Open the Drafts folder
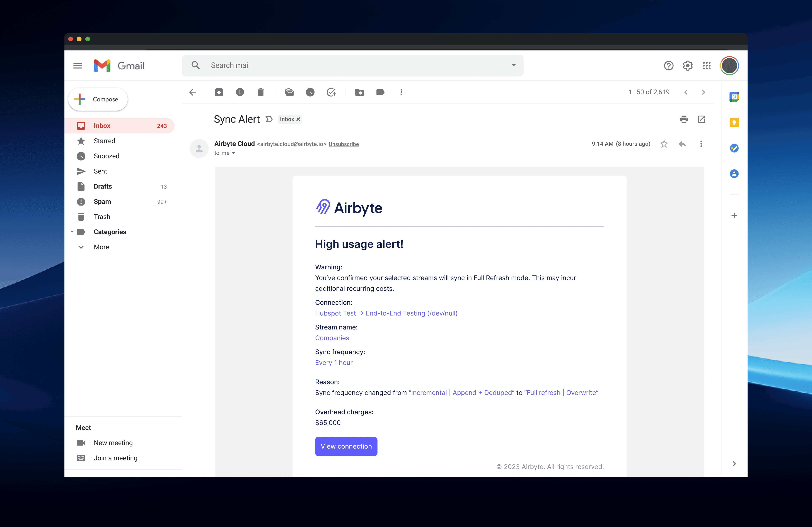The height and width of the screenshot is (527, 812). pos(103,186)
